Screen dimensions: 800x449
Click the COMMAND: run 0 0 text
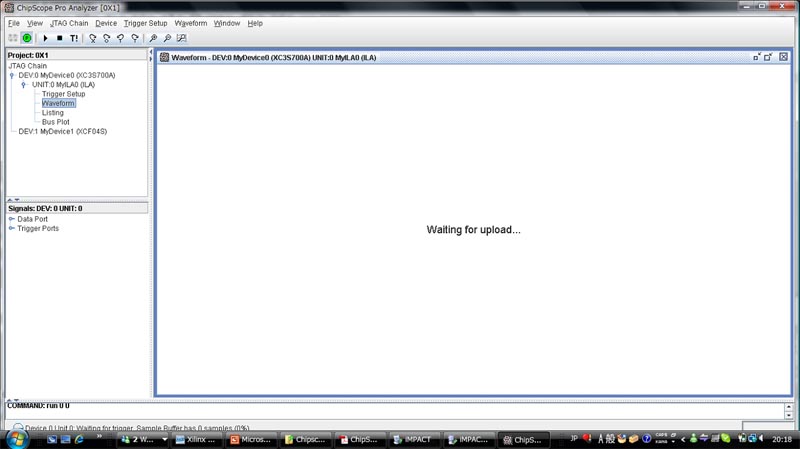click(x=38, y=406)
